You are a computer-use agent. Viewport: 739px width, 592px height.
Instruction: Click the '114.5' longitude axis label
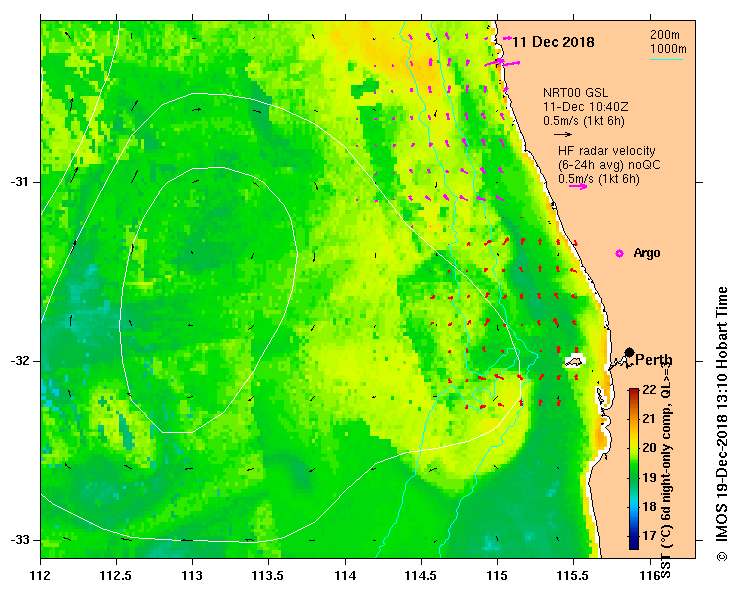coord(421,576)
